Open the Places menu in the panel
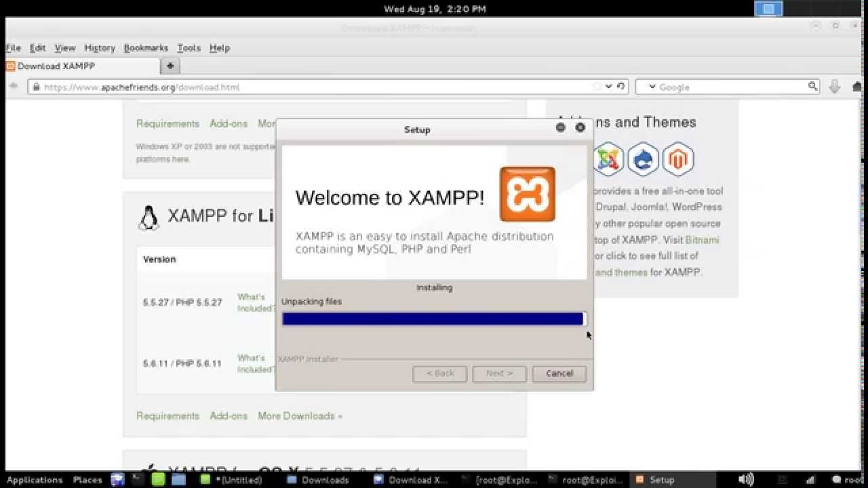Screen dimensions: 868x488 87,480
